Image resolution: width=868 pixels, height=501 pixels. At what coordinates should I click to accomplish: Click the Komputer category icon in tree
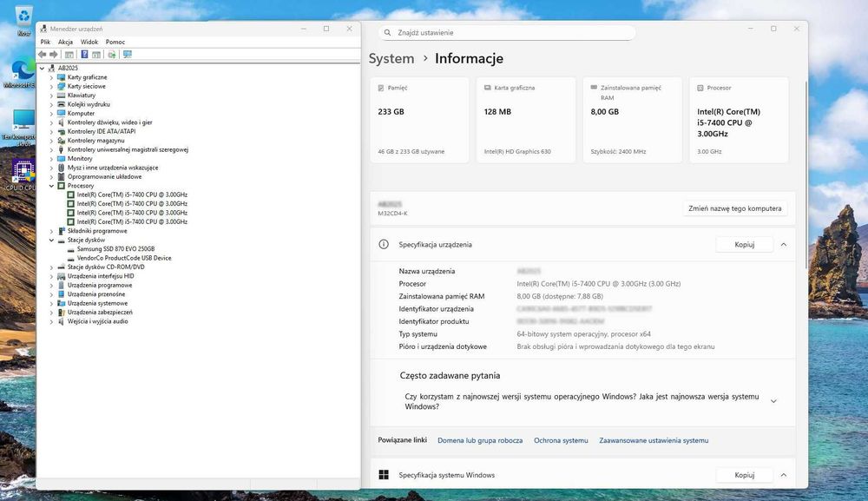(x=62, y=113)
